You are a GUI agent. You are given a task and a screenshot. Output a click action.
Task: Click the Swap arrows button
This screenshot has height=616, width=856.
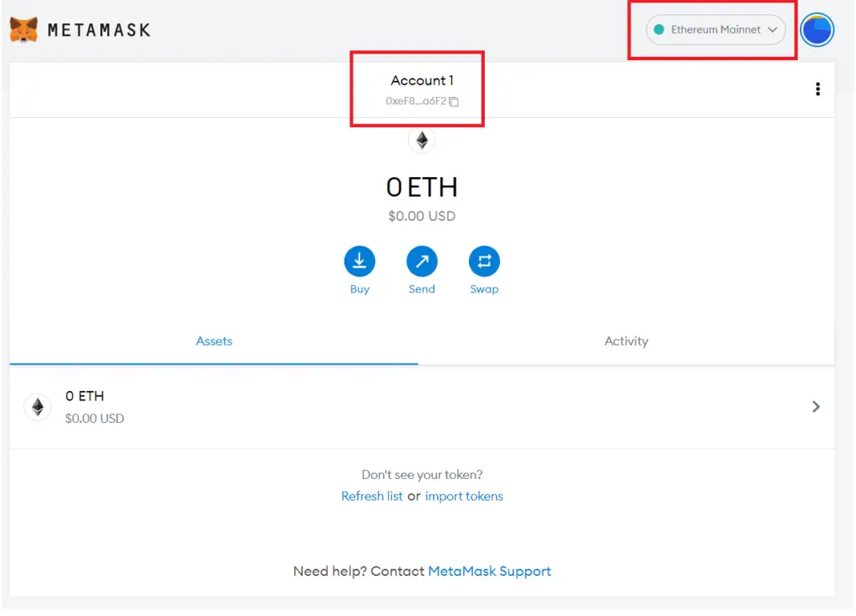(x=484, y=262)
